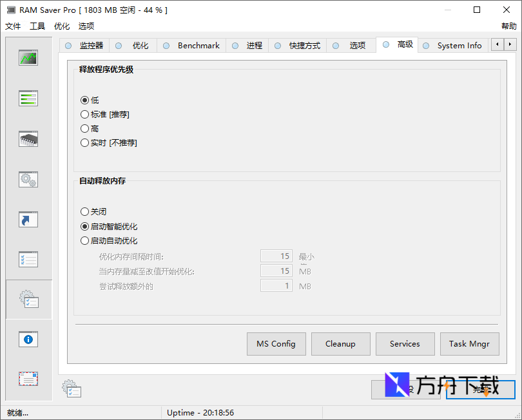Click the blue info System Info icon
Image resolution: width=522 pixels, height=420 pixels.
click(28, 339)
